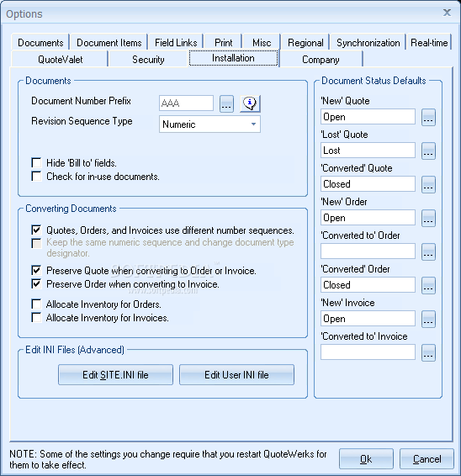Click the browse button for 'Lost' Quote status
The height and width of the screenshot is (476, 461).
(428, 151)
